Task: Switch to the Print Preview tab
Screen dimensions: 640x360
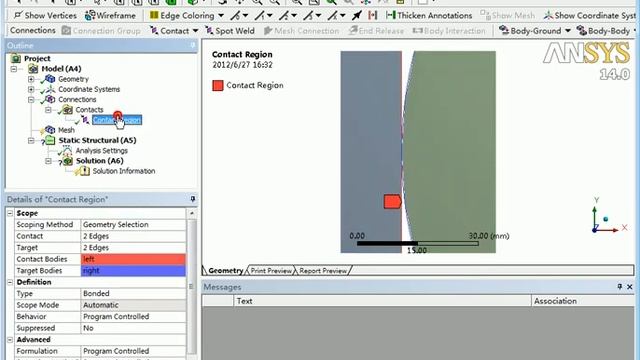Action: point(271,271)
